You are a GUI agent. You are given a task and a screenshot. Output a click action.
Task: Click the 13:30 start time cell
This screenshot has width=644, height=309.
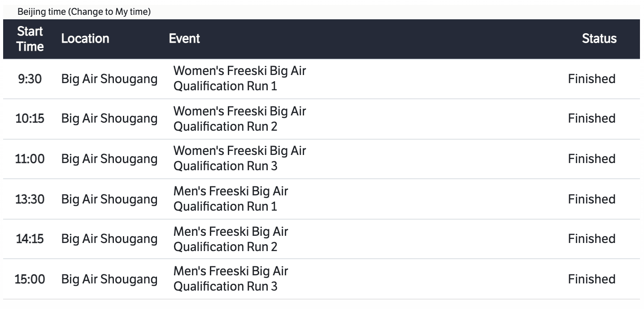[30, 199]
